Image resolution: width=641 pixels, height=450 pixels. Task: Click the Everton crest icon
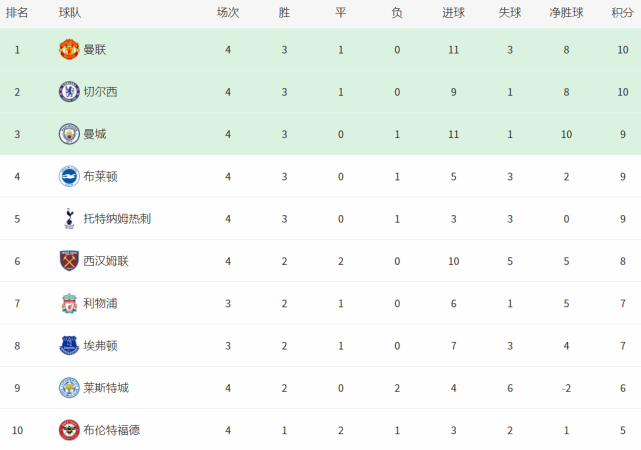pyautogui.click(x=69, y=345)
